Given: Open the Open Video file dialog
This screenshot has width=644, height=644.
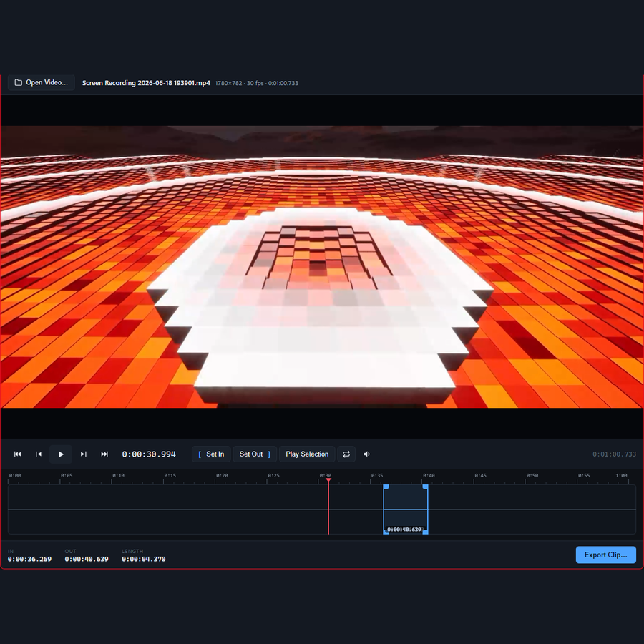Looking at the screenshot, I should click(x=41, y=82).
